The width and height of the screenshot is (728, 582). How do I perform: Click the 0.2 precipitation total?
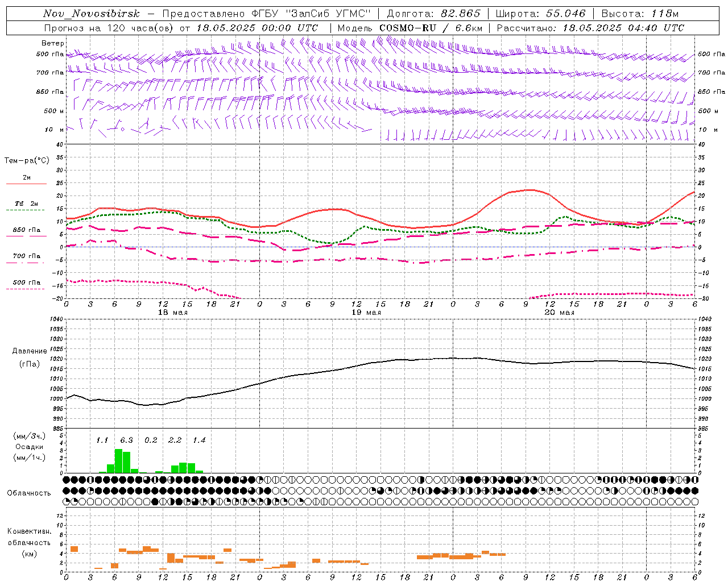[151, 440]
